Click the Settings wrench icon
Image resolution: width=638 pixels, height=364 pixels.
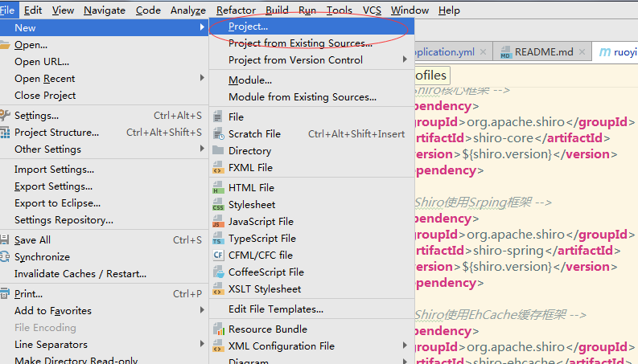(5, 116)
